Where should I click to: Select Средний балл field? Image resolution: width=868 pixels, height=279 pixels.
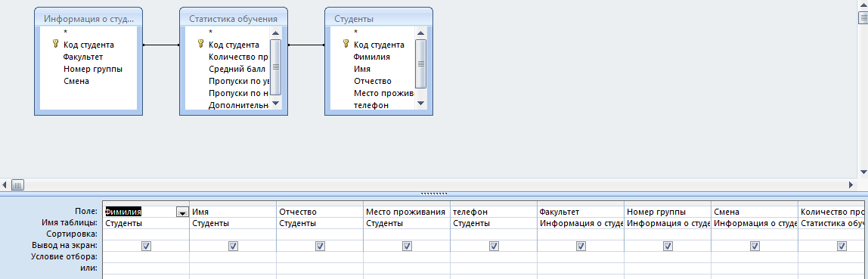pos(237,69)
